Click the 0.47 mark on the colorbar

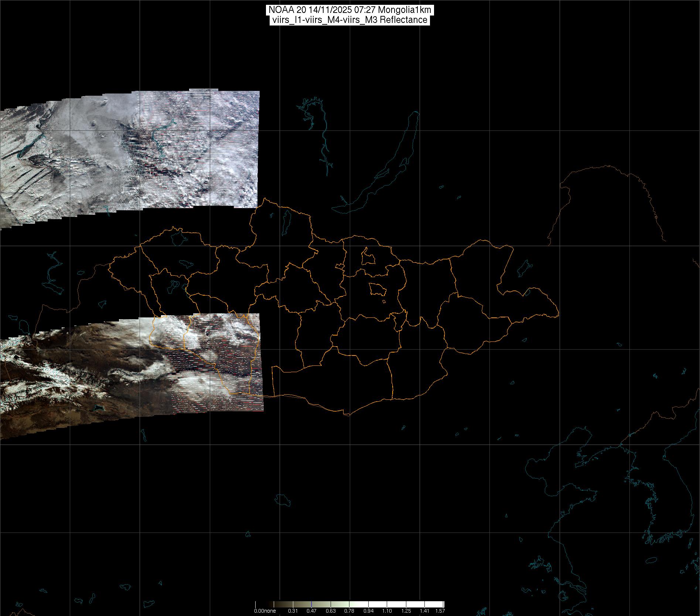click(x=311, y=610)
